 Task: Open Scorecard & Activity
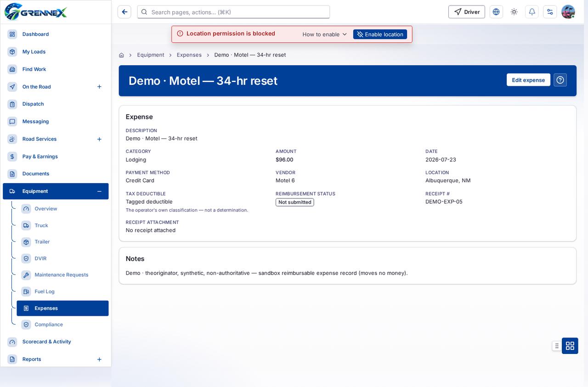(x=56, y=342)
